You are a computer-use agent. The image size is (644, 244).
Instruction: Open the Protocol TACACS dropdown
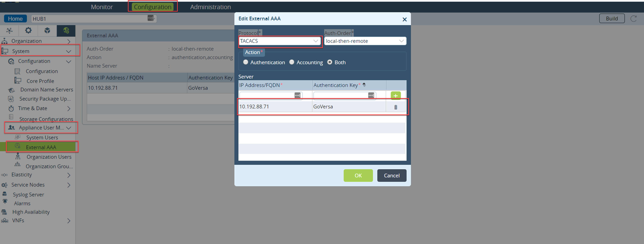click(279, 41)
